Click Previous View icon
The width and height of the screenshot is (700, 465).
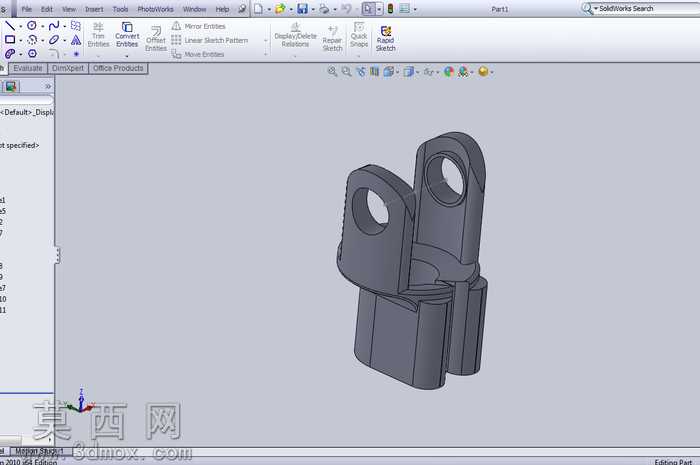361,71
